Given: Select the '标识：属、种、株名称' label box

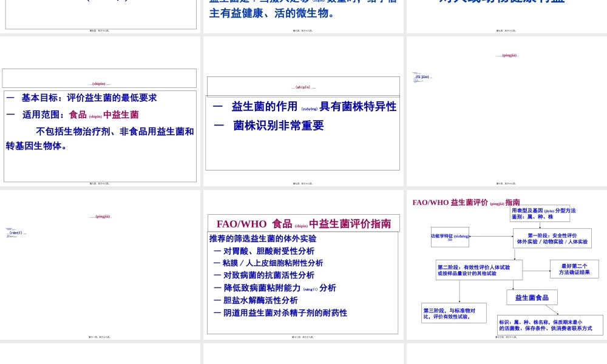Looking at the screenshot, I should tap(551, 325).
